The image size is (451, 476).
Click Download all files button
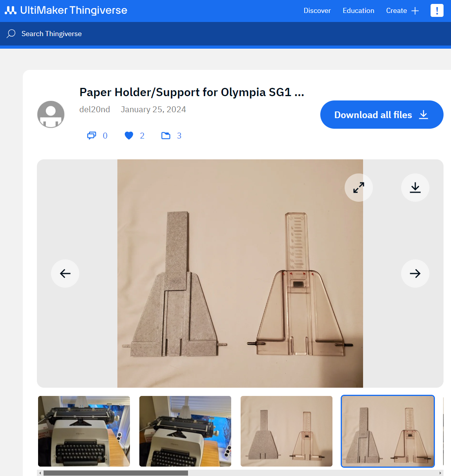coord(382,115)
